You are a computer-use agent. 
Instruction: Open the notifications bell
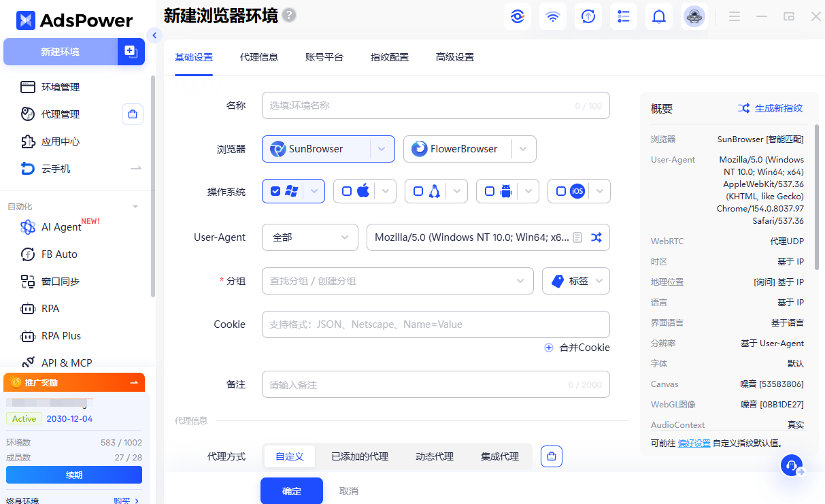click(659, 16)
